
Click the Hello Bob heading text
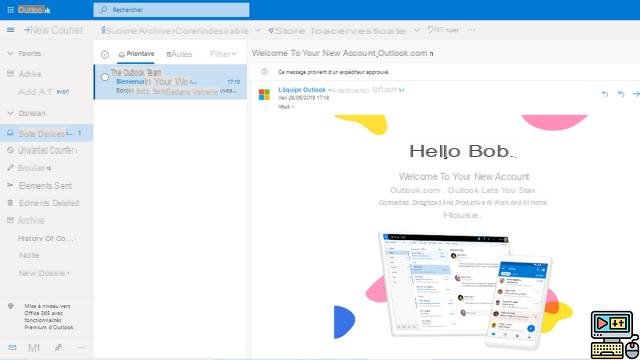(x=463, y=151)
